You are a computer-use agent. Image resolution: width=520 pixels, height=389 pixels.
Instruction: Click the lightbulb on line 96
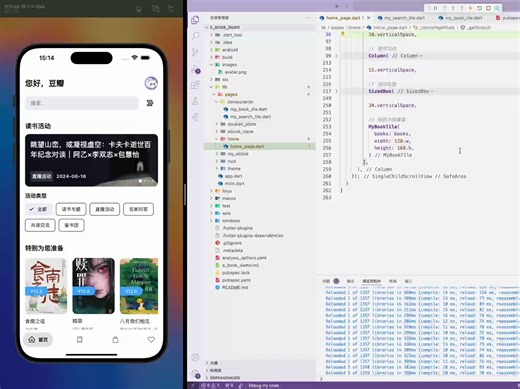[x=342, y=34]
